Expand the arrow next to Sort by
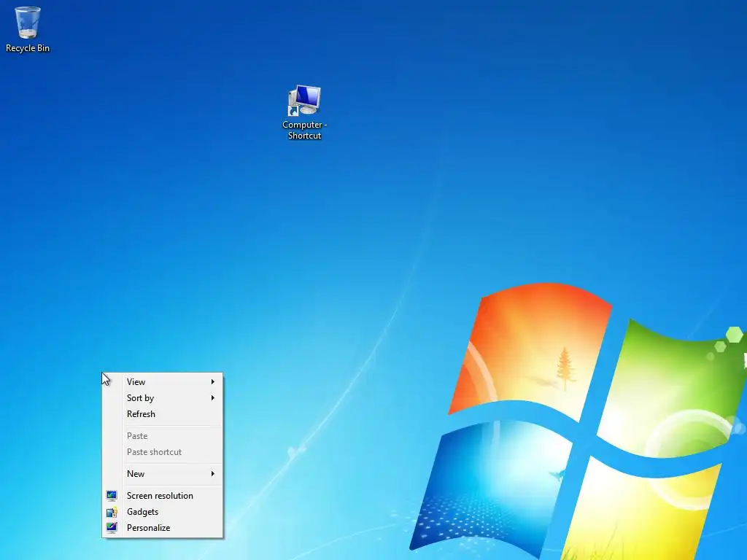 [x=213, y=398]
